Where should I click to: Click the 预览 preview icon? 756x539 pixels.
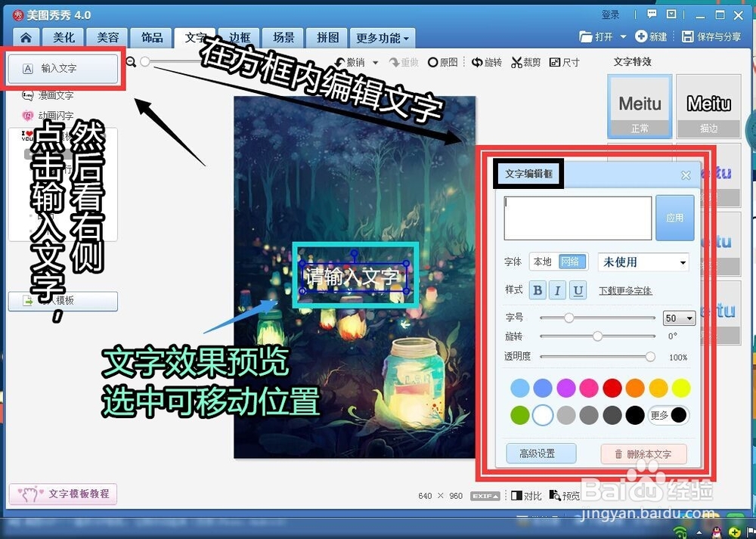click(554, 496)
